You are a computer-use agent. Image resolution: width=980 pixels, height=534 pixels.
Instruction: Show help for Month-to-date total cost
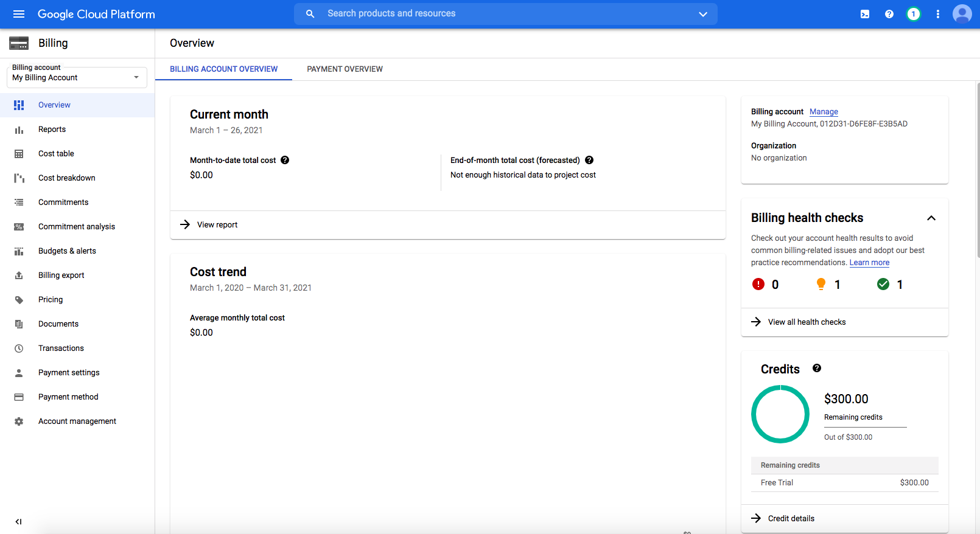pos(285,160)
